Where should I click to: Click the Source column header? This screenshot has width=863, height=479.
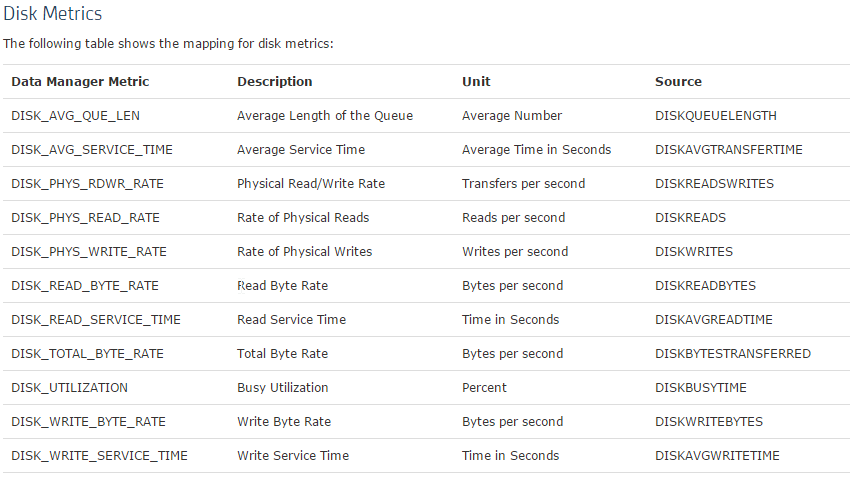click(x=678, y=81)
